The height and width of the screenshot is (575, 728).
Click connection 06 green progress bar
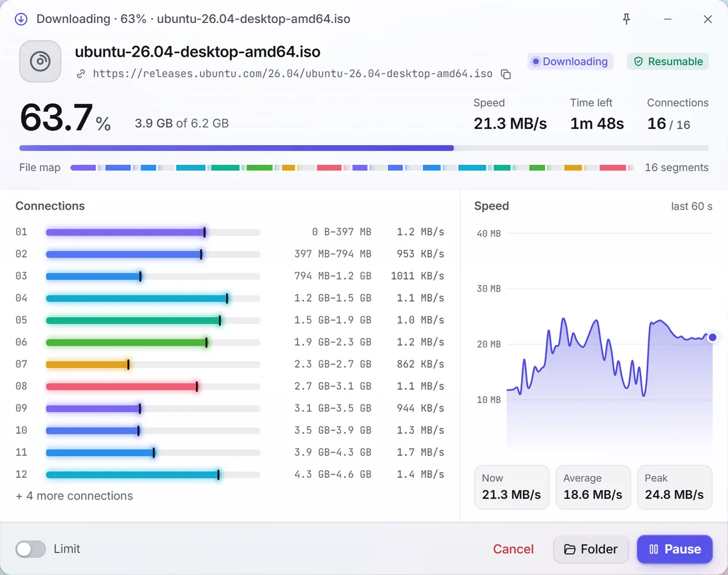point(153,342)
